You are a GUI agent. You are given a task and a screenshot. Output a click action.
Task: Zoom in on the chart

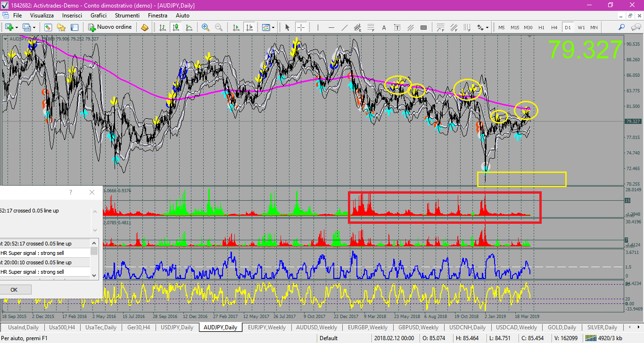click(206, 27)
